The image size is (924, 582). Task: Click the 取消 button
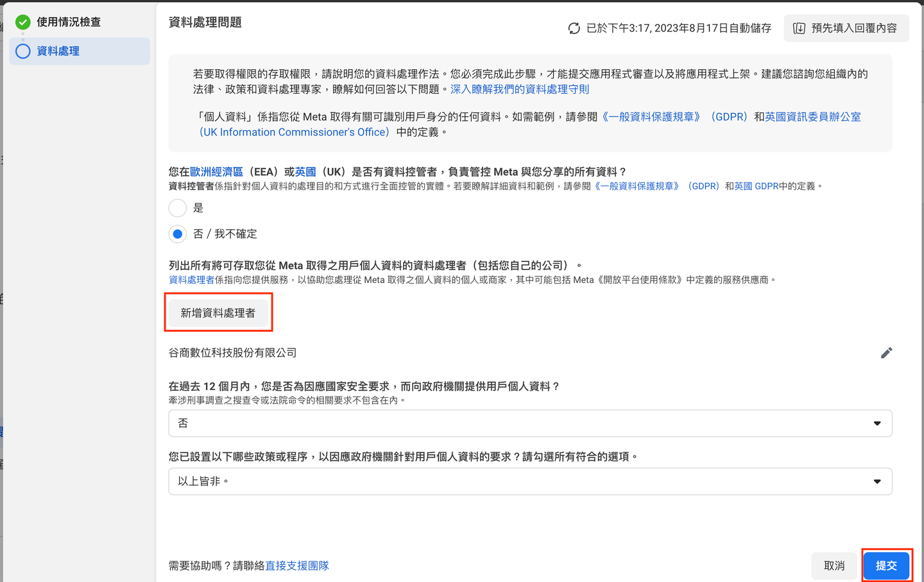[x=834, y=565]
